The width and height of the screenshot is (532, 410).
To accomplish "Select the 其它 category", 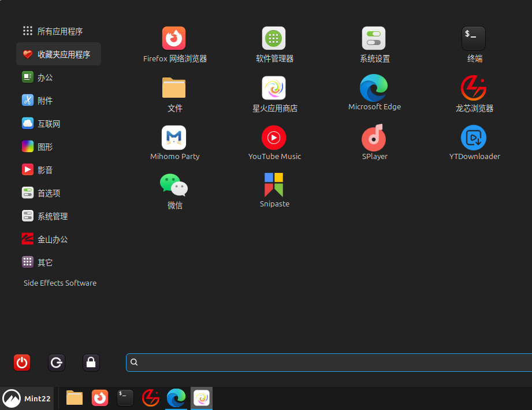I will (59, 262).
